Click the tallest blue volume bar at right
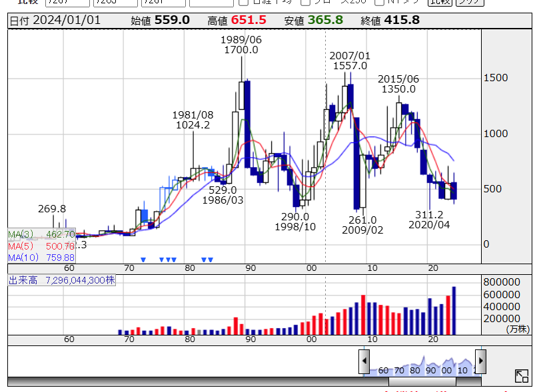The image size is (547, 392). [x=454, y=311]
